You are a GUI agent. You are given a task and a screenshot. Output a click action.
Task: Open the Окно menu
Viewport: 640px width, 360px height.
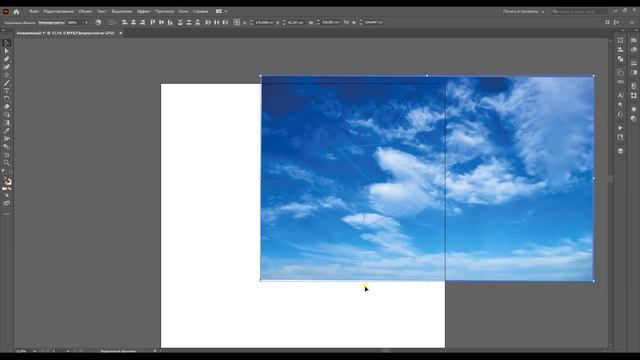(183, 11)
